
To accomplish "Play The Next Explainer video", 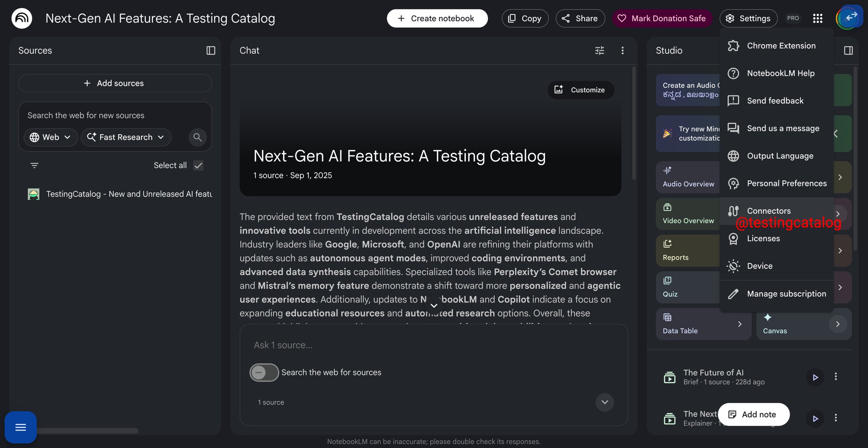I will pyautogui.click(x=815, y=418).
